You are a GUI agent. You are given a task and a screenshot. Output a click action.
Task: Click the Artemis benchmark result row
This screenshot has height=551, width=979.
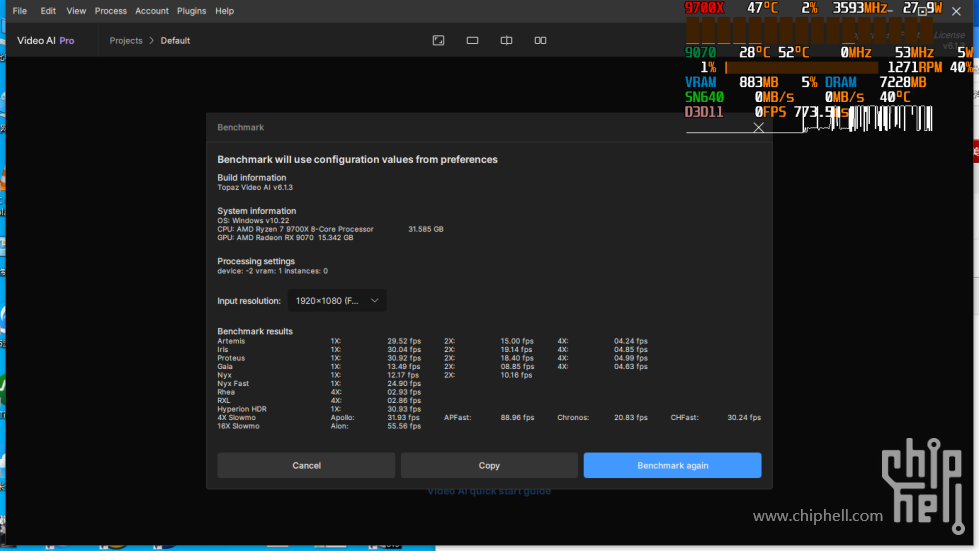[x=432, y=341]
